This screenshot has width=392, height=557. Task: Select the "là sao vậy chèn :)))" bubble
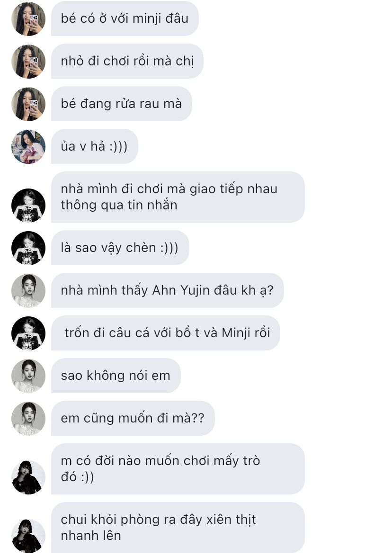[x=120, y=248]
